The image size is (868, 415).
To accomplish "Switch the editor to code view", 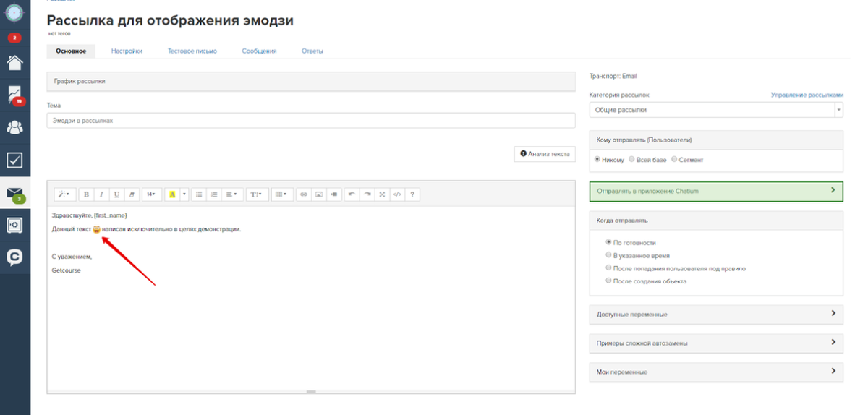I will click(397, 194).
